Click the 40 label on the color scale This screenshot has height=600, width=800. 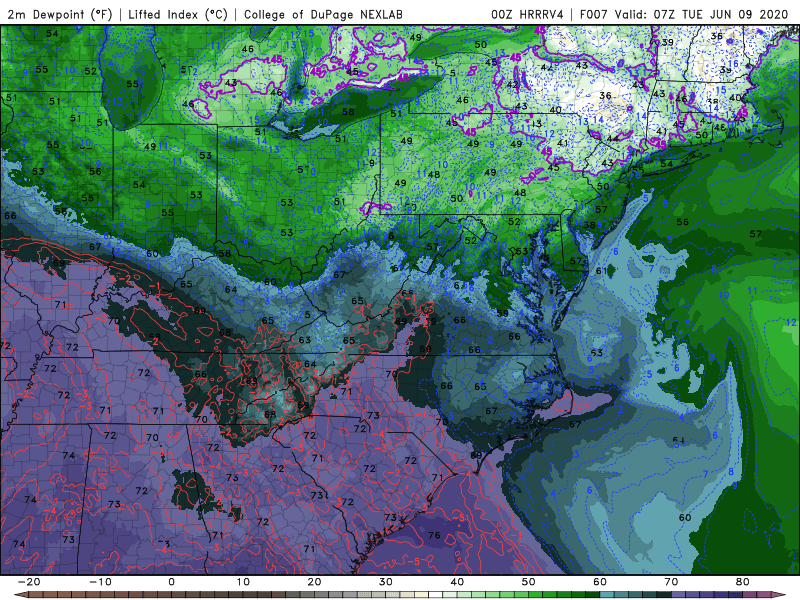(457, 582)
